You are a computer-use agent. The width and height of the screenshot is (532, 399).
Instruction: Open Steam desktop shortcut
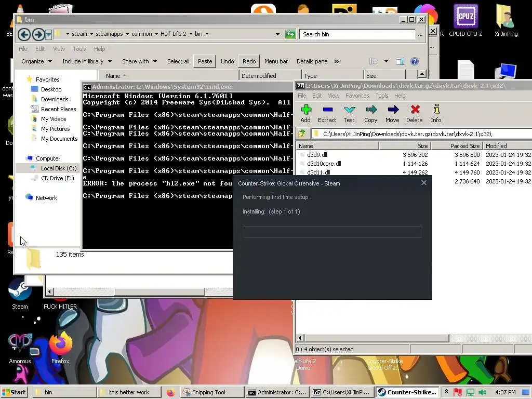(x=20, y=294)
